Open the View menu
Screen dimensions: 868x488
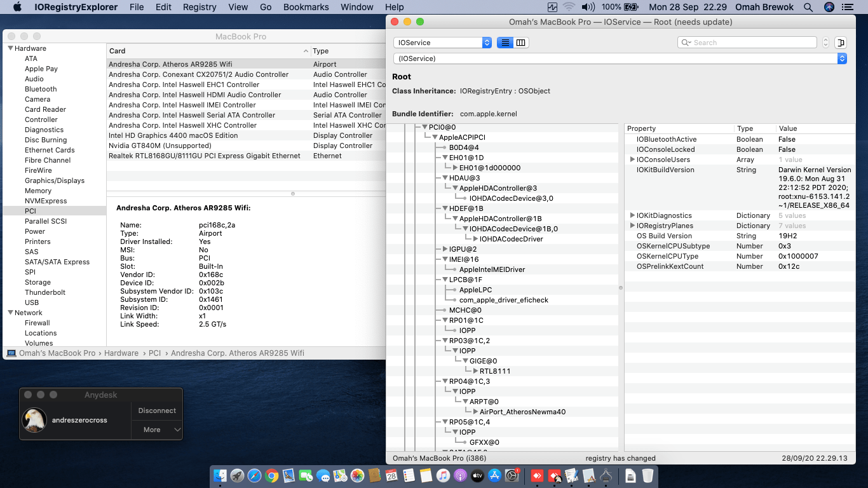pos(238,7)
